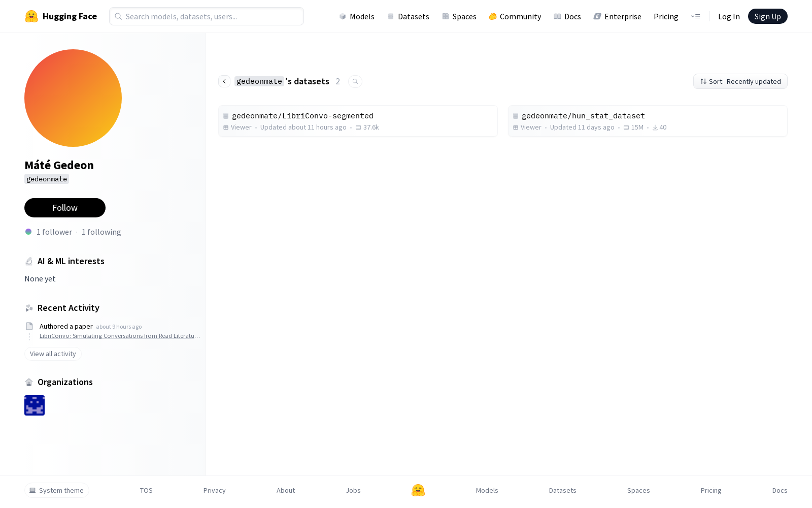Open TOS in the footer
812x508 pixels.
coord(146,490)
